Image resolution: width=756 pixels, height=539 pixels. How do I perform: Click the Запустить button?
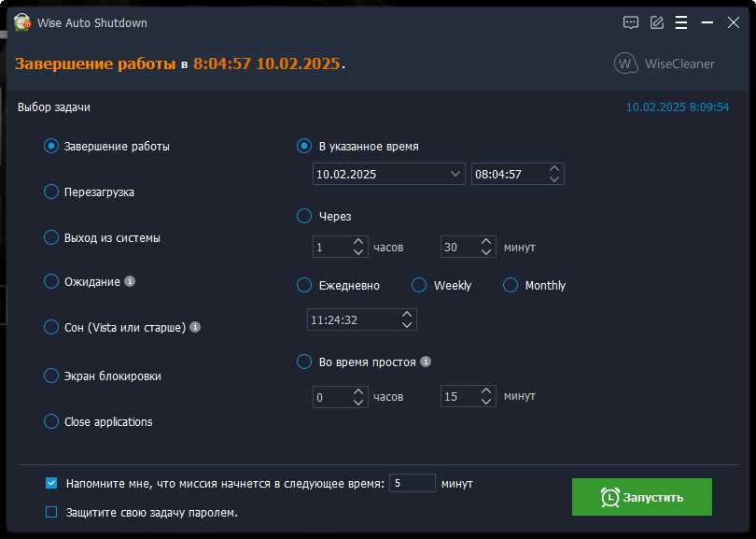click(x=642, y=497)
